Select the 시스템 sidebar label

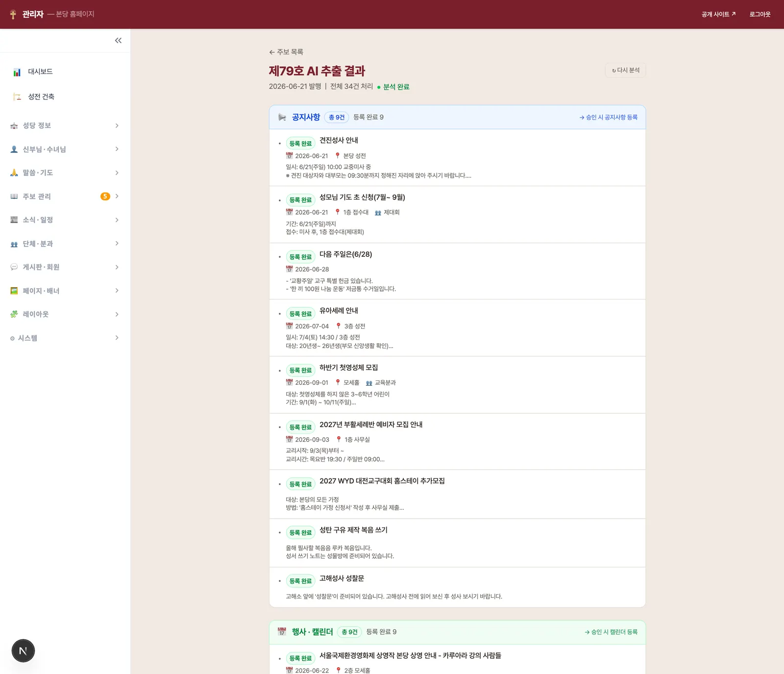(27, 338)
